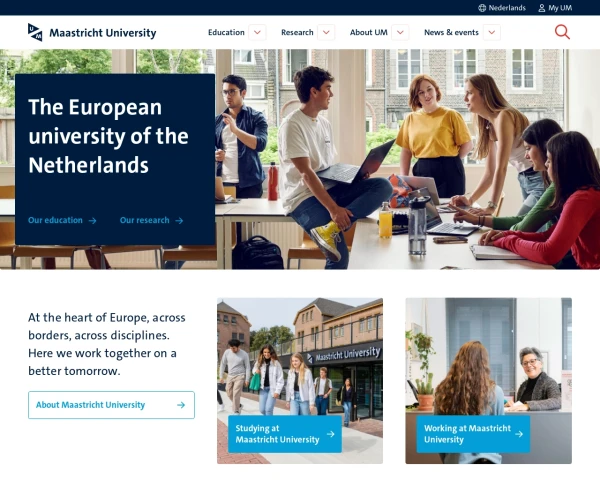This screenshot has height=480, width=600.
Task: Click the Maastricht University logo emblem
Action: click(x=35, y=32)
